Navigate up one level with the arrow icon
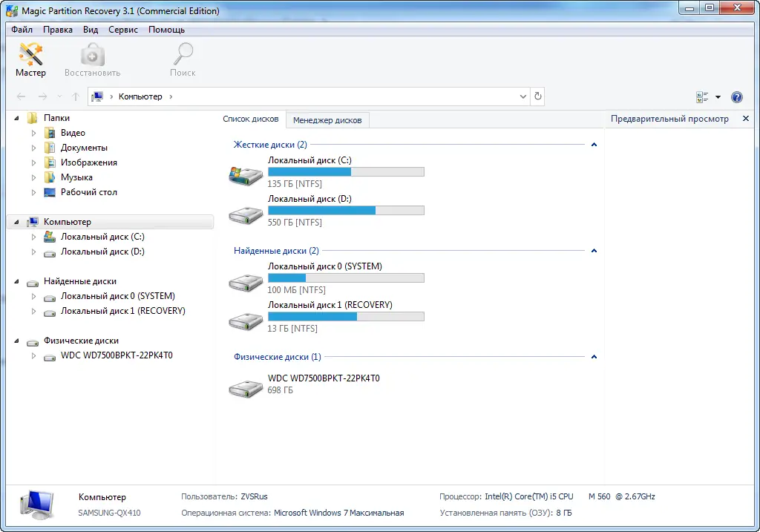The width and height of the screenshot is (760, 532). coord(75,96)
